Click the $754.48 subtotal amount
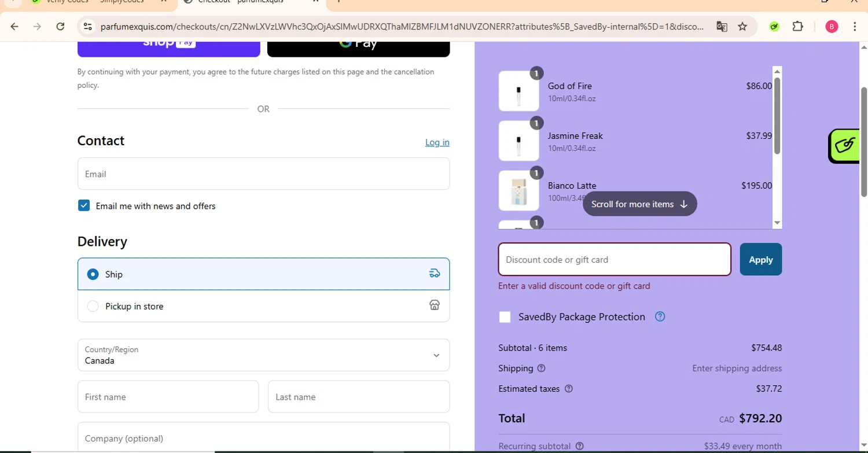This screenshot has width=868, height=453. (x=766, y=348)
